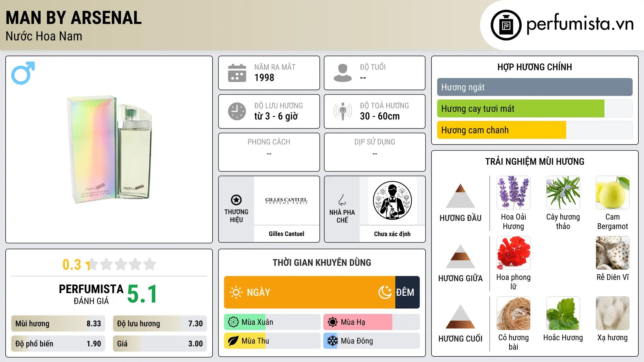Click the sun icon next to Ngày
The width and height of the screenshot is (644, 362).
(236, 292)
